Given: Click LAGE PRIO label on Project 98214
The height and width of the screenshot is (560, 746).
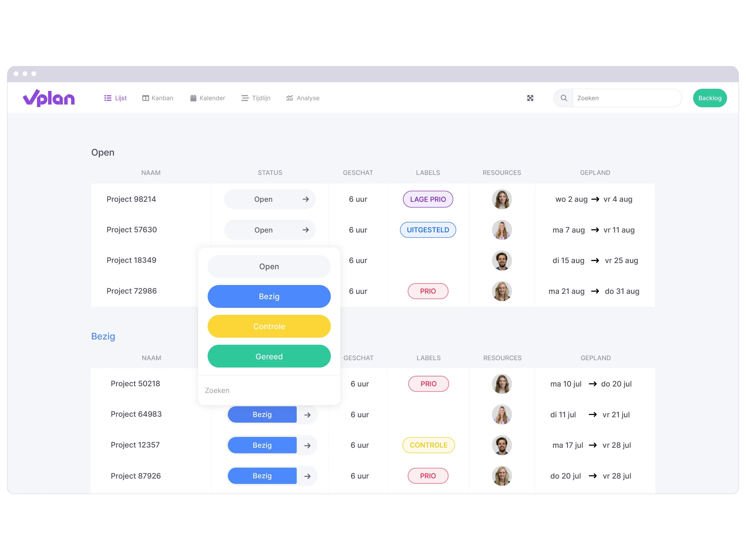Looking at the screenshot, I should tap(427, 199).
